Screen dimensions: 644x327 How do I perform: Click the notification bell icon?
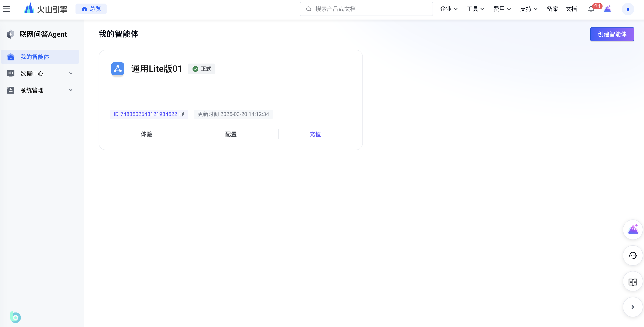coord(591,9)
